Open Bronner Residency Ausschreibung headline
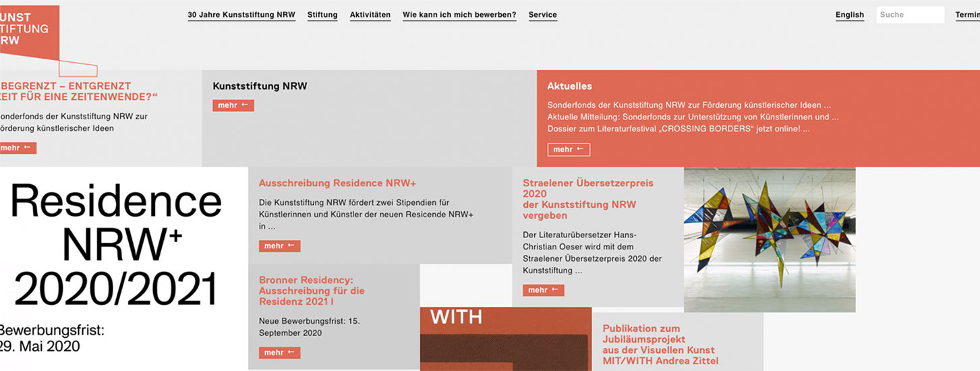 [312, 291]
